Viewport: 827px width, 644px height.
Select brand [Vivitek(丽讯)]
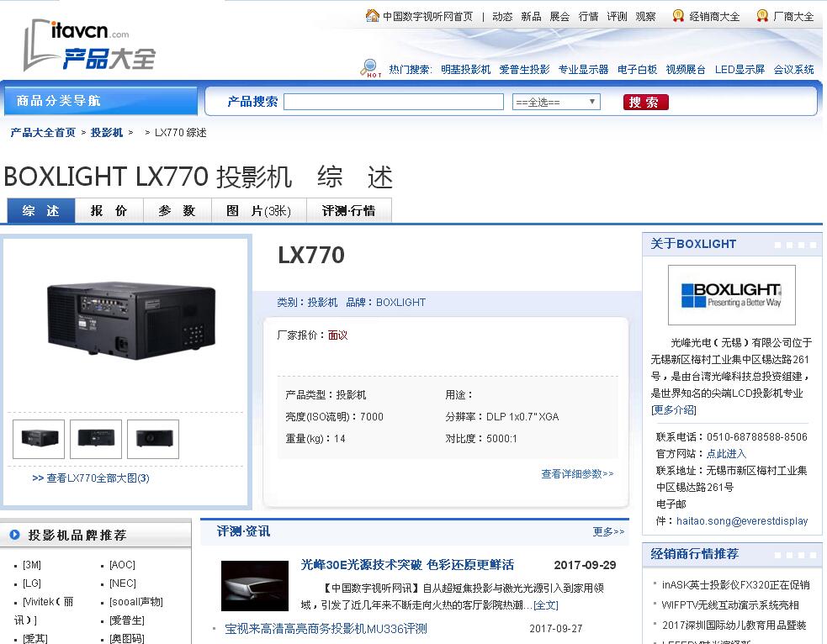coord(44,611)
